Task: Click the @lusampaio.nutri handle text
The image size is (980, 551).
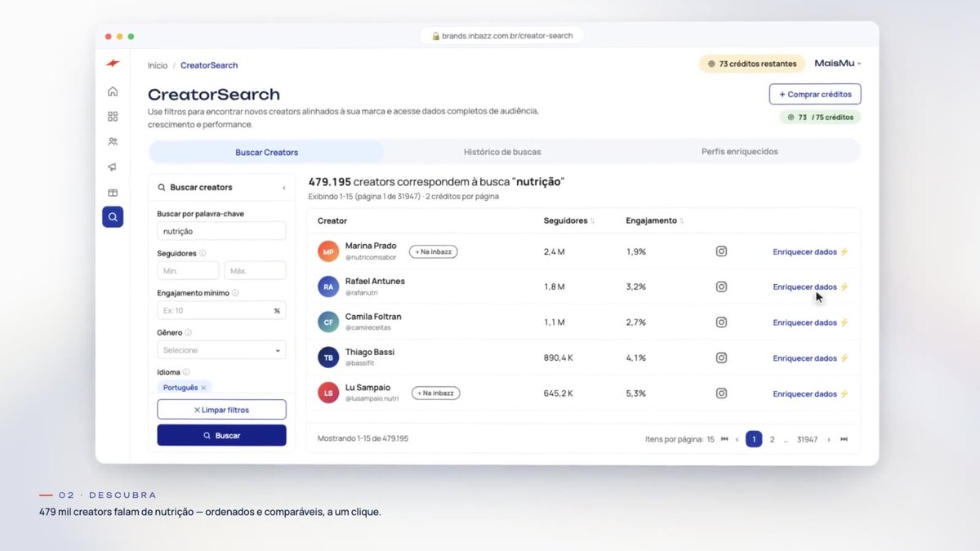Action: coord(372,399)
